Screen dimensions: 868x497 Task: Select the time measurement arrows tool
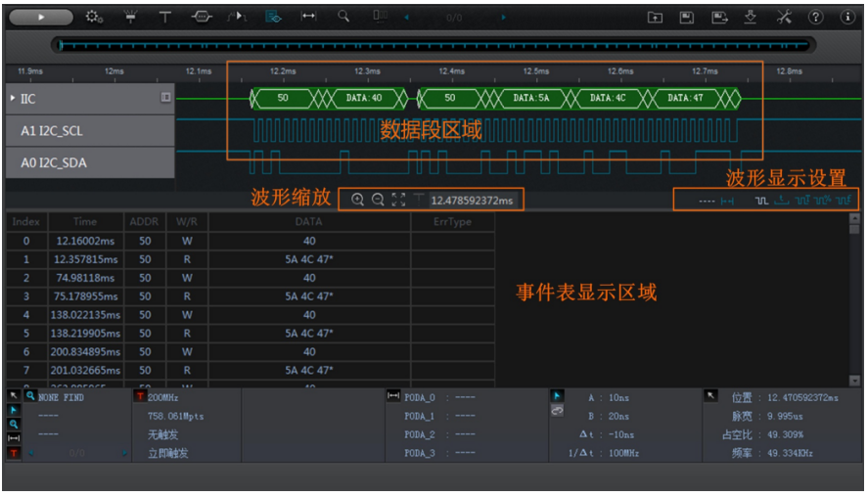coord(308,17)
